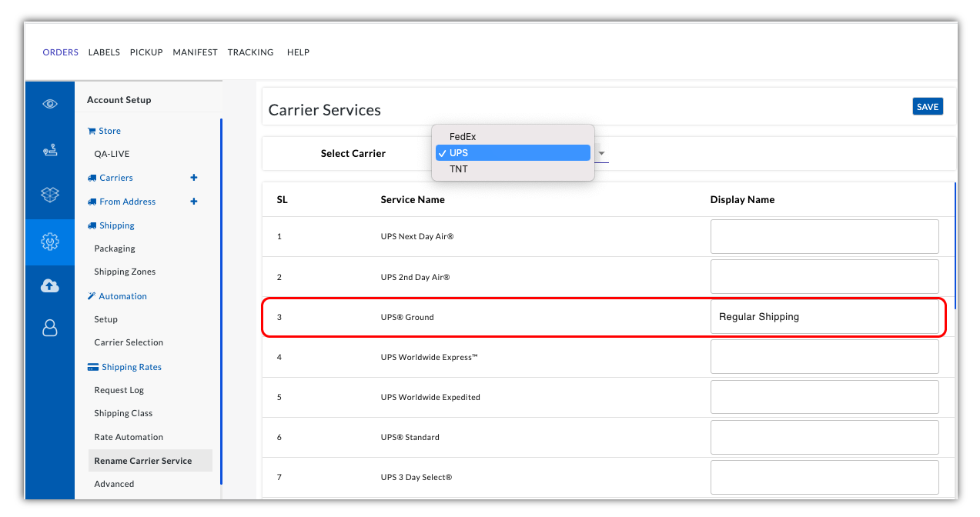980x517 pixels.
Task: Add a From Address with plus icon
Action: pos(194,202)
